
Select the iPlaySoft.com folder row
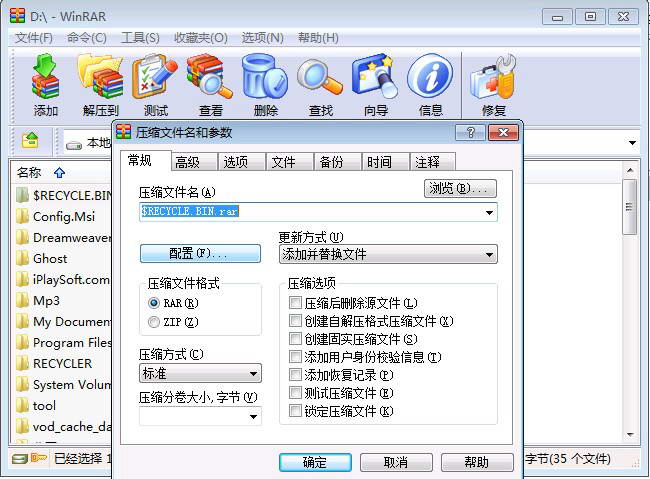63,279
